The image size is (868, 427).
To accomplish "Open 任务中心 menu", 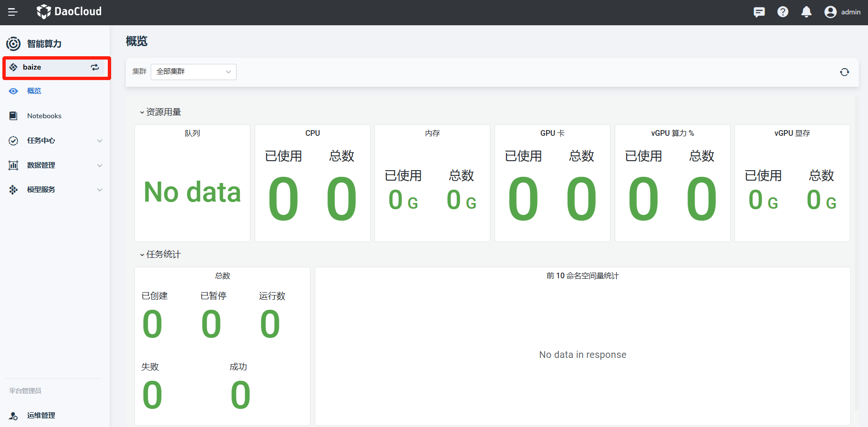I will click(x=41, y=141).
